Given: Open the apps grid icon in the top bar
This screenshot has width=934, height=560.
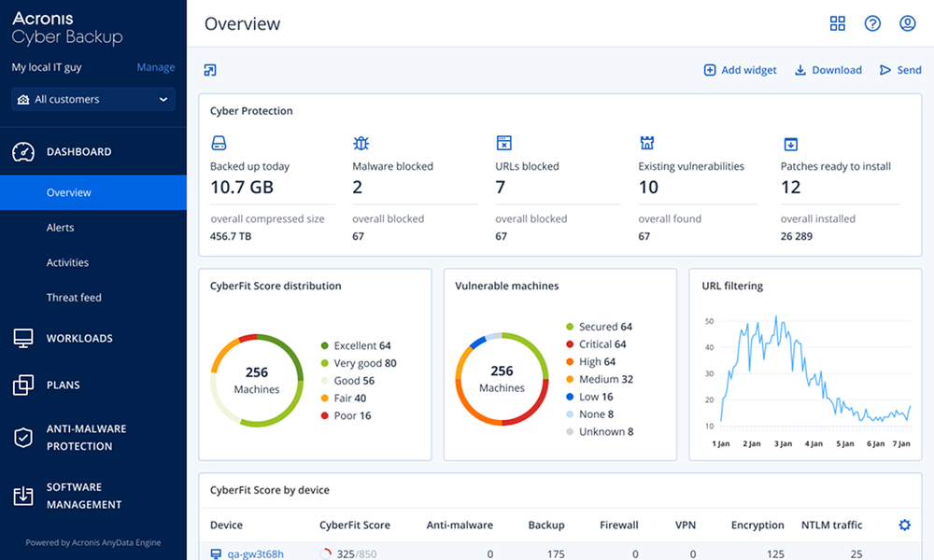Looking at the screenshot, I should coord(838,23).
